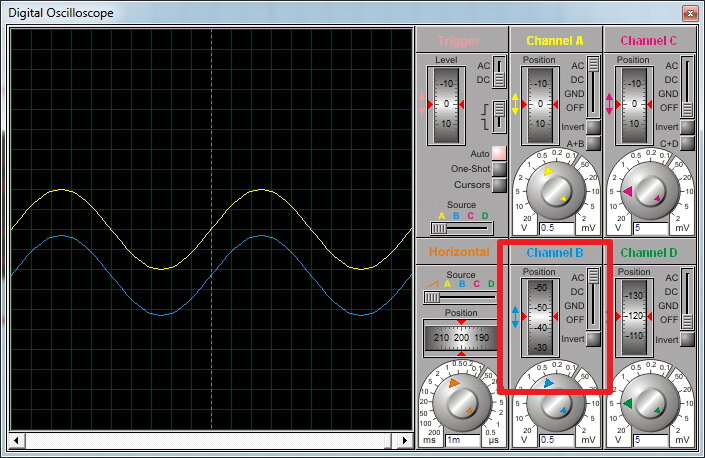Click Channel A coupling slider handle
Image resolution: width=705 pixels, height=458 pixels.
(x=593, y=64)
